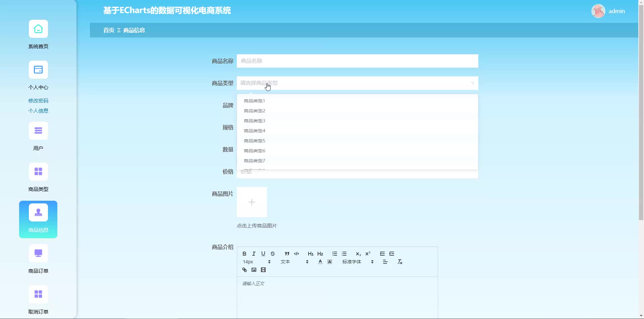Choose 商品类型3 from the list
The image size is (644, 319).
point(357,121)
